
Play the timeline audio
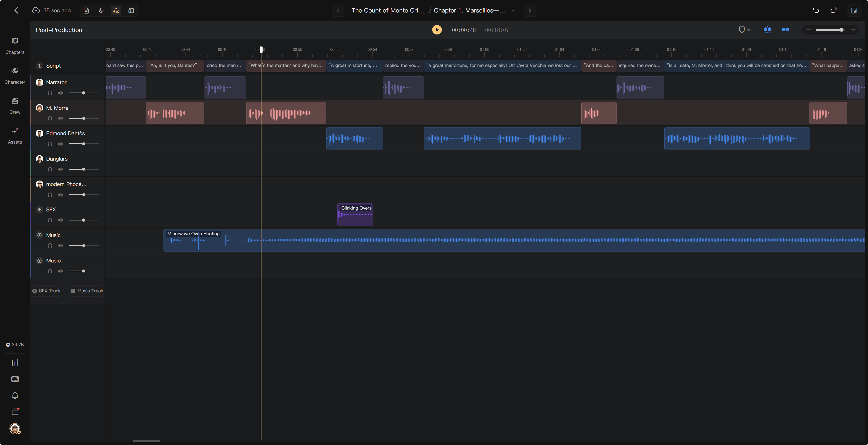point(437,30)
